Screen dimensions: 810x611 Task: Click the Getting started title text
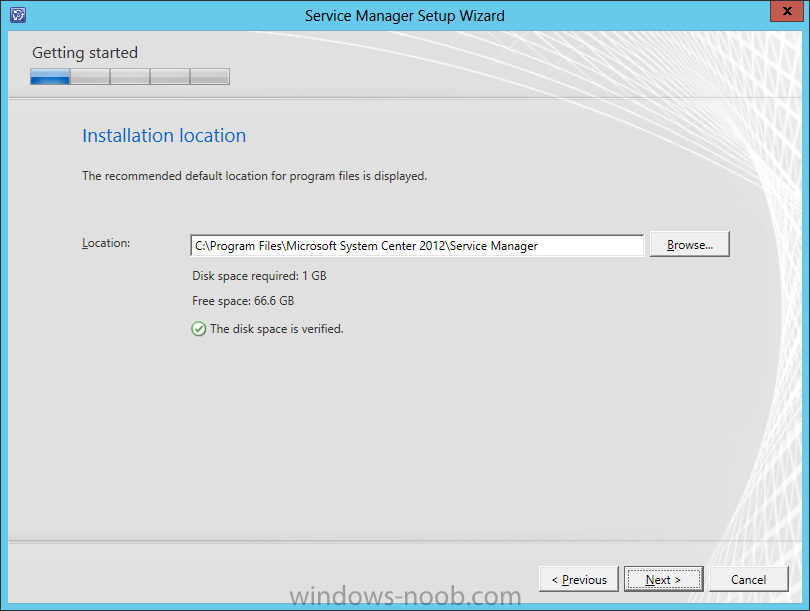[x=85, y=53]
